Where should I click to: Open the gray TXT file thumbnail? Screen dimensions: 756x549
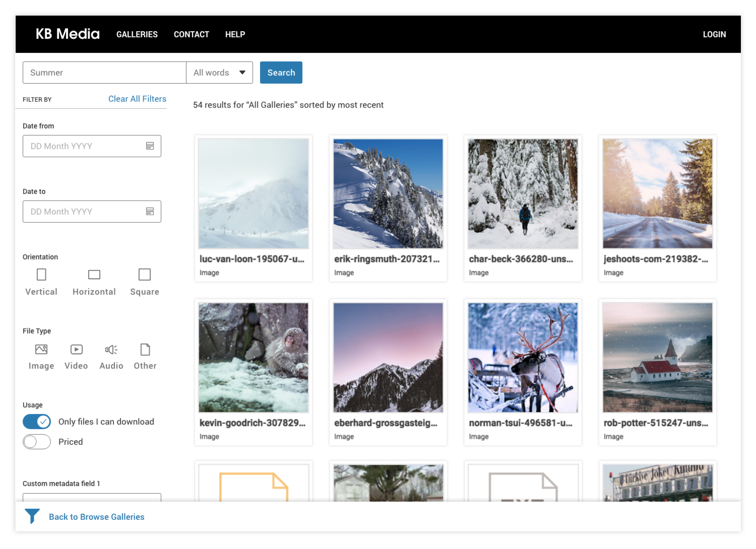[x=523, y=483]
